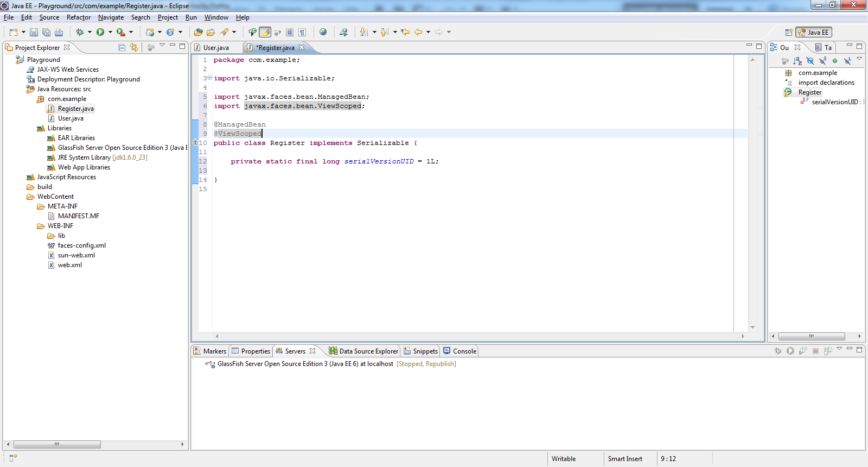Click the Project Explorer horizontal scrollbar
The height and width of the screenshot is (467, 868).
(57, 444)
